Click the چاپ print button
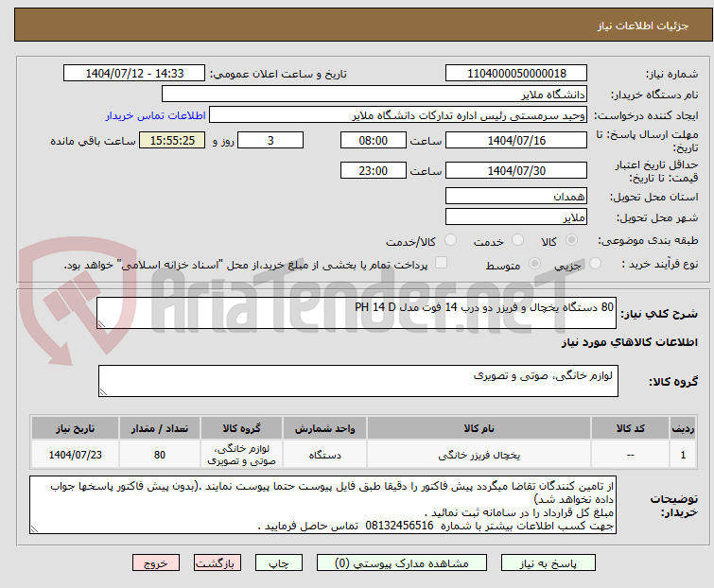The width and height of the screenshot is (714, 588). [x=279, y=563]
